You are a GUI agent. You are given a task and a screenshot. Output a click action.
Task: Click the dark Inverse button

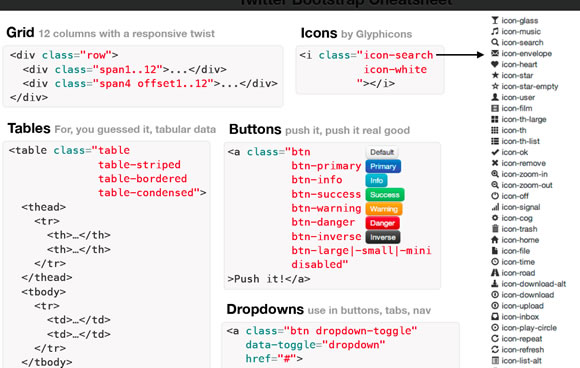tap(383, 237)
